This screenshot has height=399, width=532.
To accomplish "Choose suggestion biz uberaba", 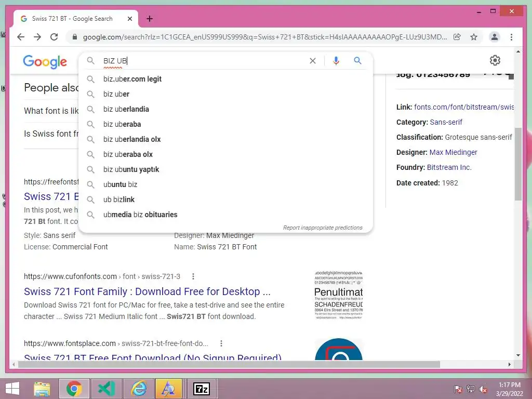I will point(225,124).
